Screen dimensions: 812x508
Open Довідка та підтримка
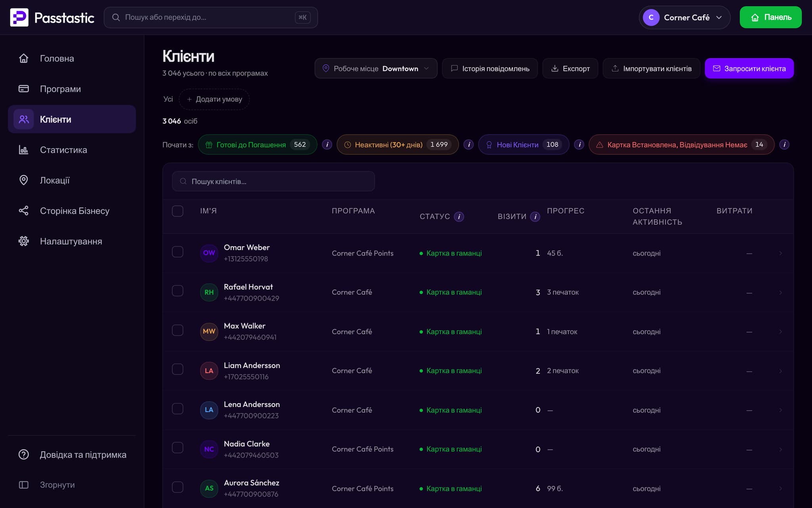tap(72, 455)
